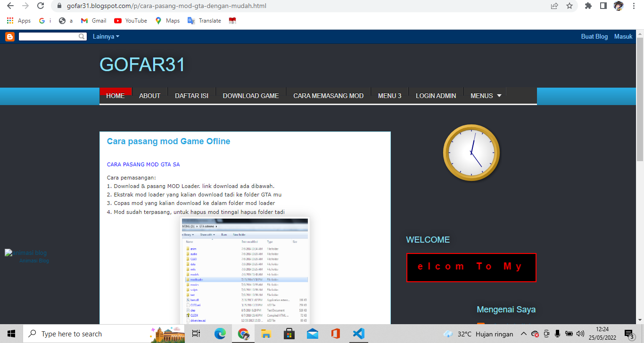Click the Masuk sign-in link

(623, 36)
